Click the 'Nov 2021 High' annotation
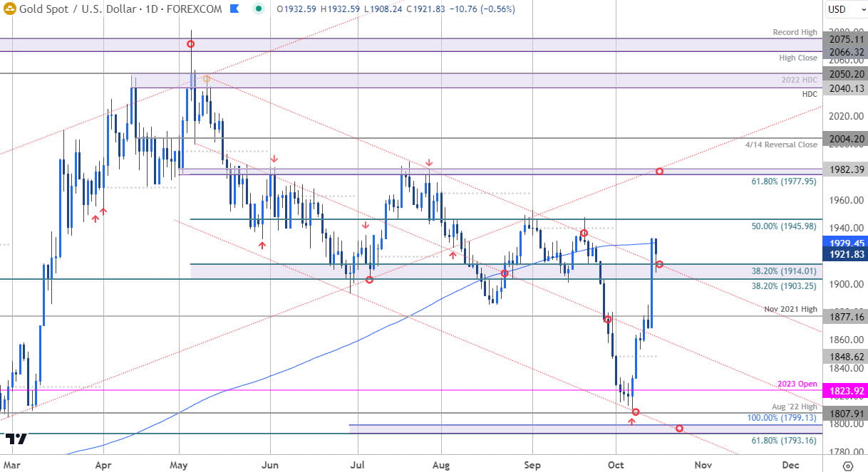The width and height of the screenshot is (868, 472). coord(791,308)
